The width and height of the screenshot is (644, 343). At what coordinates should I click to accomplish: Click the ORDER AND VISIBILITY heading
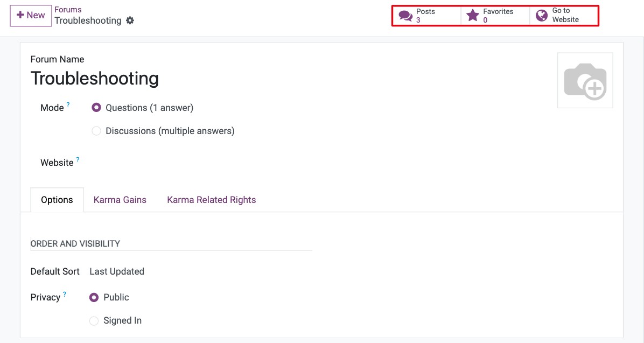75,243
